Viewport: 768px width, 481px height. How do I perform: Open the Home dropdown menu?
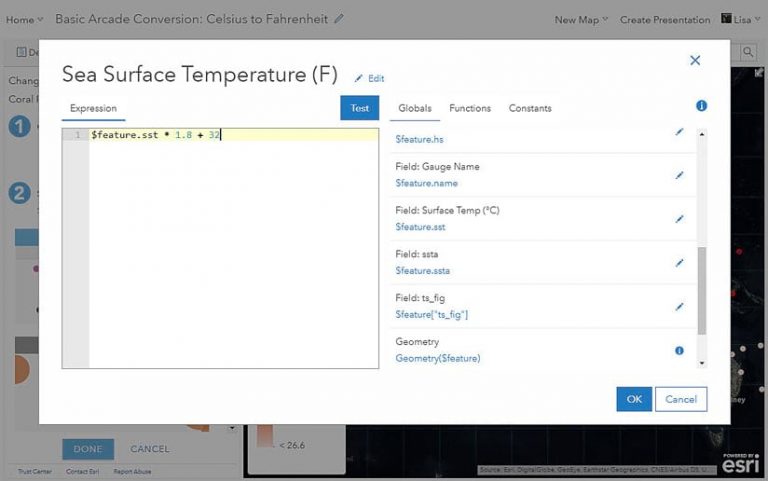click(24, 19)
